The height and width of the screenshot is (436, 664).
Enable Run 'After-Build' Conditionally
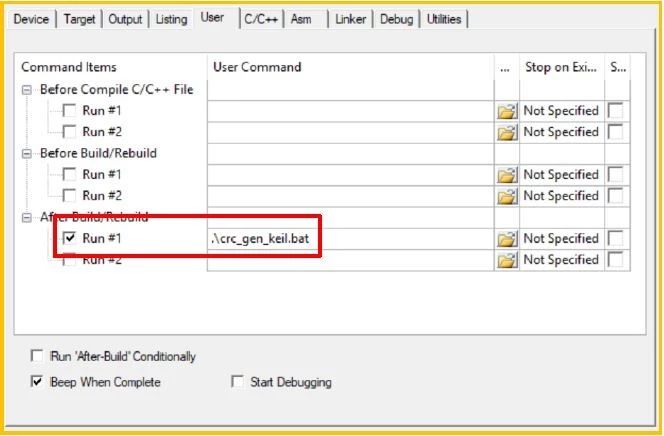[x=37, y=356]
